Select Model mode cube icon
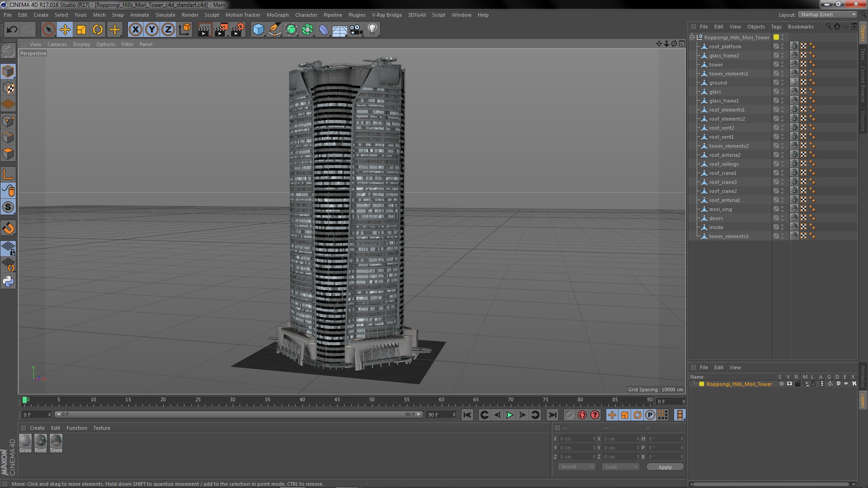The width and height of the screenshot is (868, 488). 8,71
